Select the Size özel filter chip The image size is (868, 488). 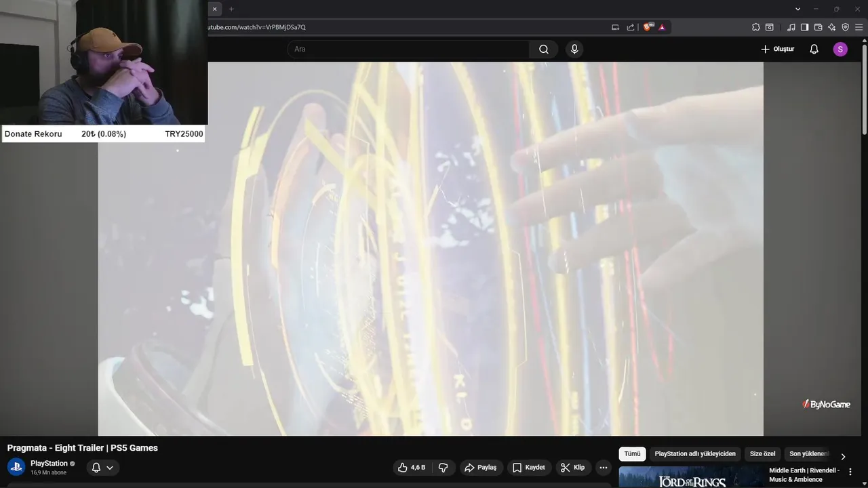[762, 454]
